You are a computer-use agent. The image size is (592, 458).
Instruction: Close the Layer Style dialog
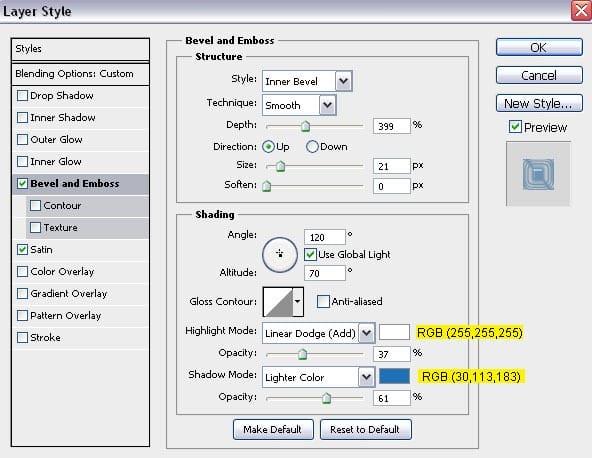tap(581, 11)
